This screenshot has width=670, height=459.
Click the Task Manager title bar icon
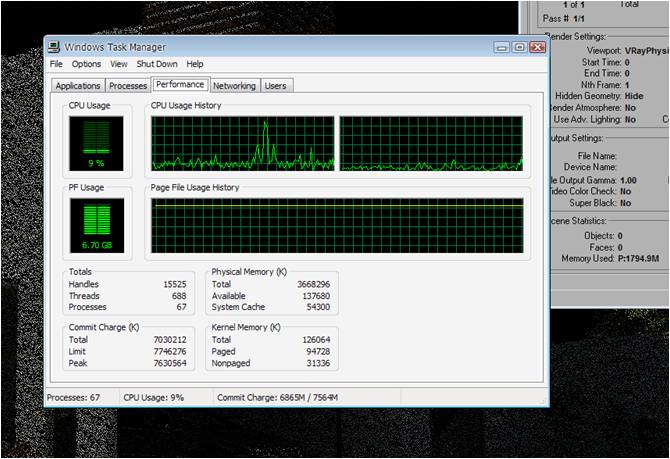(54, 47)
